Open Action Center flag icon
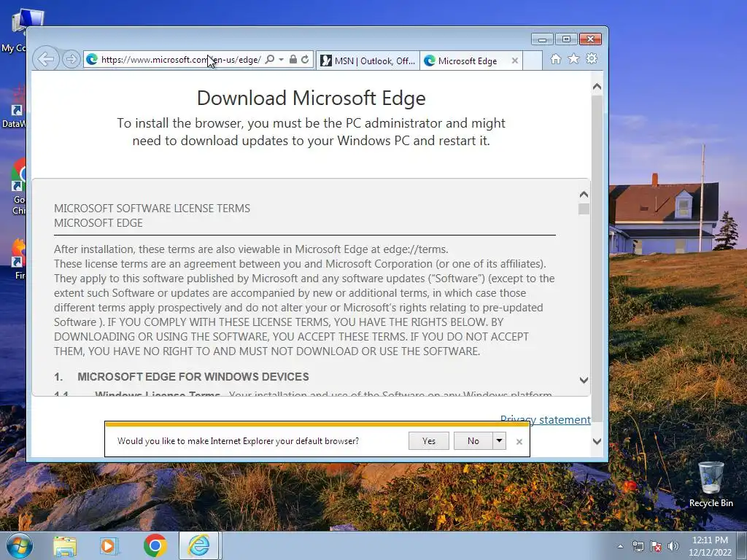 (x=656, y=546)
